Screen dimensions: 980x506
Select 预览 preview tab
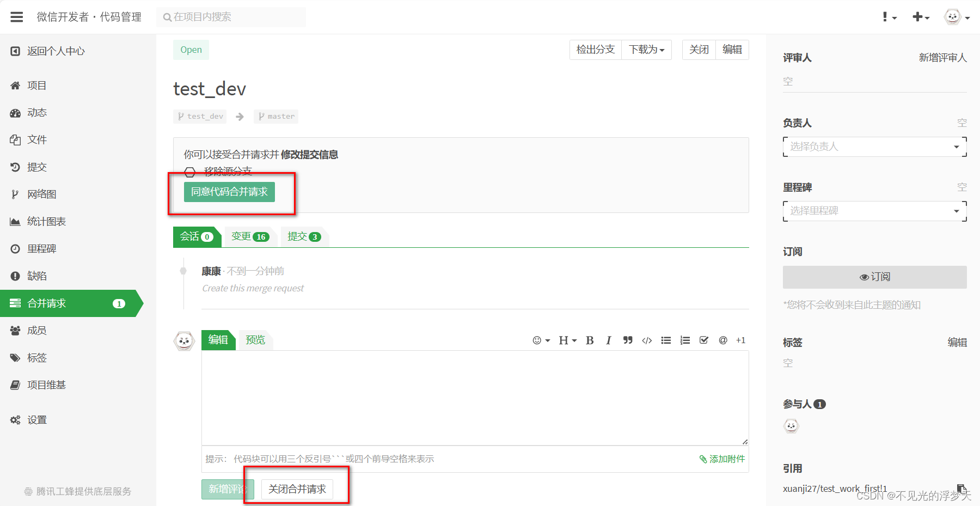pos(255,340)
